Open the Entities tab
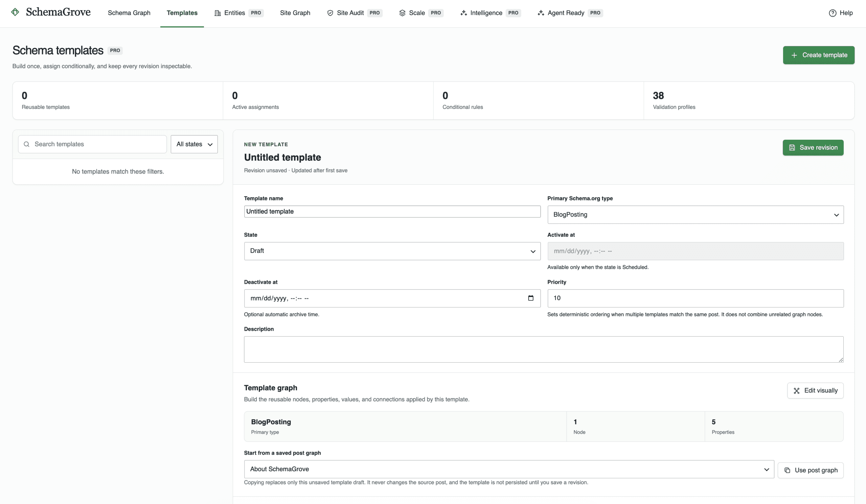 tap(239, 13)
